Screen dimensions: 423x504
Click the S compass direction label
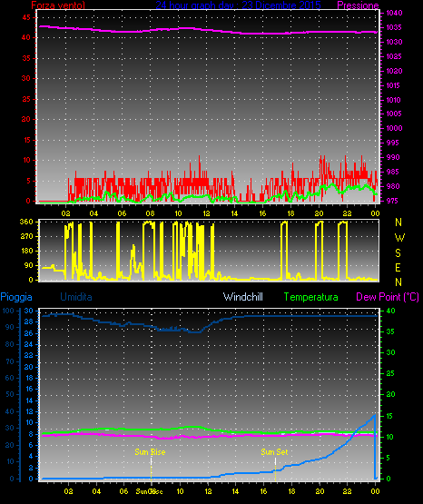coord(398,253)
